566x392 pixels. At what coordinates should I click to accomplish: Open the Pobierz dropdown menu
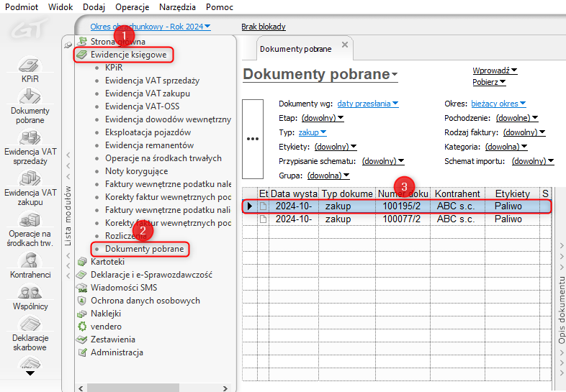(489, 82)
